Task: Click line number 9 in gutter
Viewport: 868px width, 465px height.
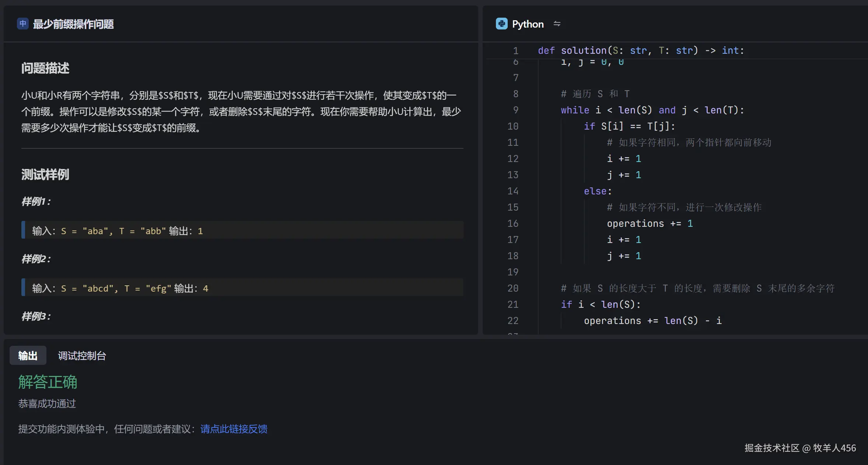Action: 515,110
